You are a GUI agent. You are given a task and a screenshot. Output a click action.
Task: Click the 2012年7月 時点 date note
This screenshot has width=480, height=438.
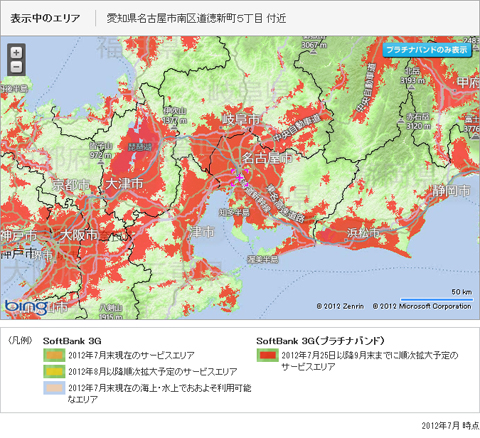(x=450, y=426)
